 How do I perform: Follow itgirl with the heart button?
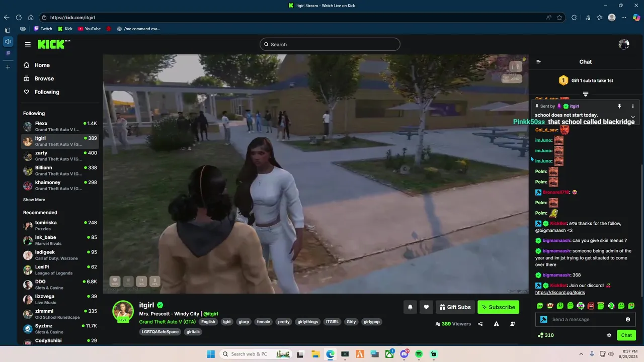pos(426,307)
